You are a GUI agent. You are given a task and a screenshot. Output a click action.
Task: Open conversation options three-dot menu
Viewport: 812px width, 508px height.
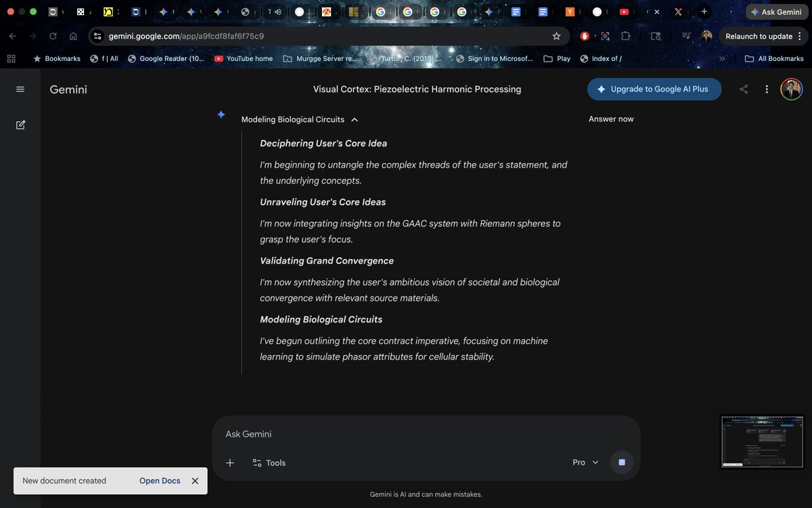pyautogui.click(x=767, y=89)
